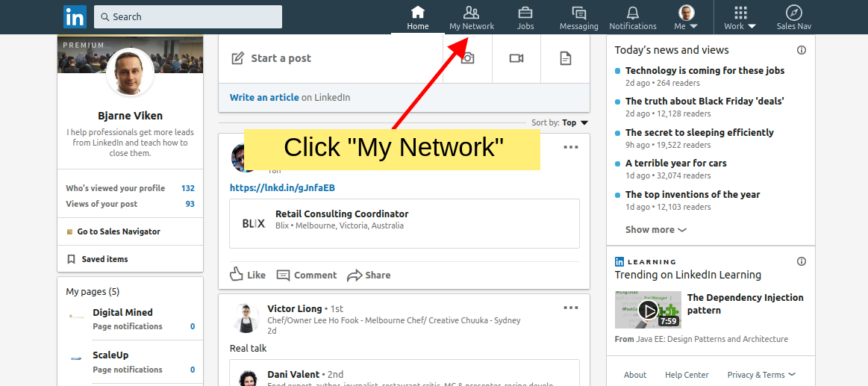This screenshot has height=386, width=868.
Task: Open The secret to sleeping efficiently
Action: (700, 132)
